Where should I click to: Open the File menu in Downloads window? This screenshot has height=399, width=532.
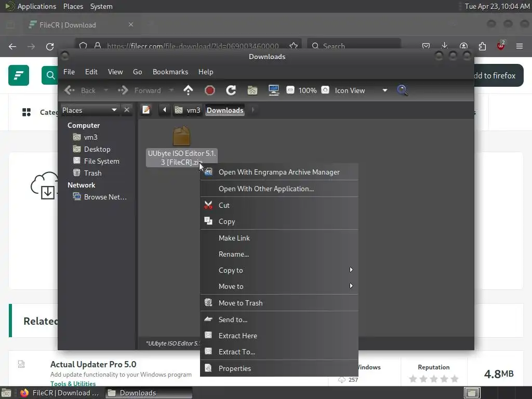[x=69, y=72]
